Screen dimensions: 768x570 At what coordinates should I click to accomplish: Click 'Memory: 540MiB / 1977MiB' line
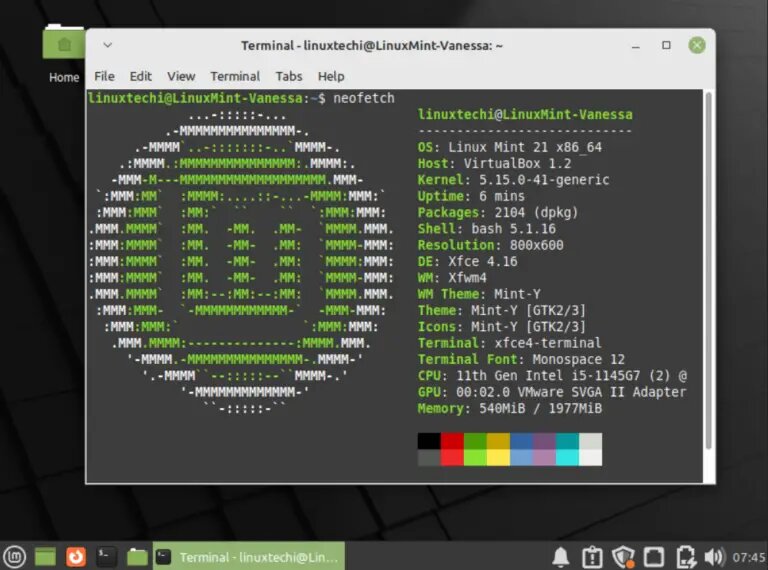pyautogui.click(x=510, y=408)
